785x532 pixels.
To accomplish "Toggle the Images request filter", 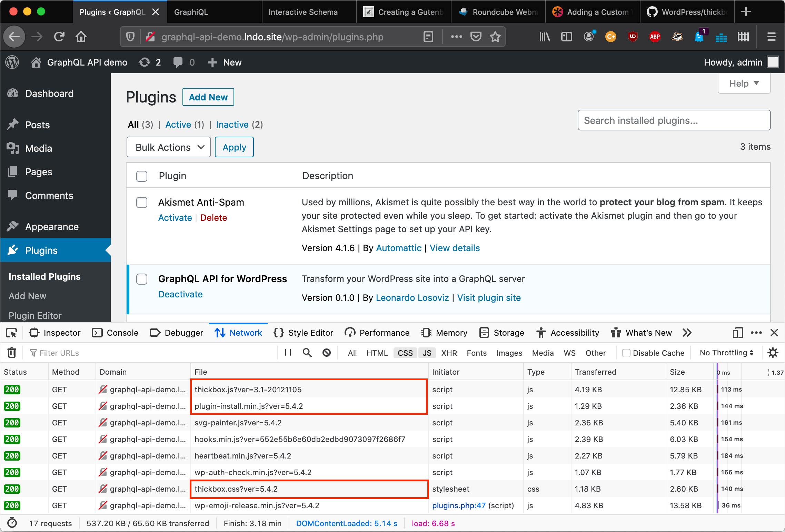I will (509, 353).
